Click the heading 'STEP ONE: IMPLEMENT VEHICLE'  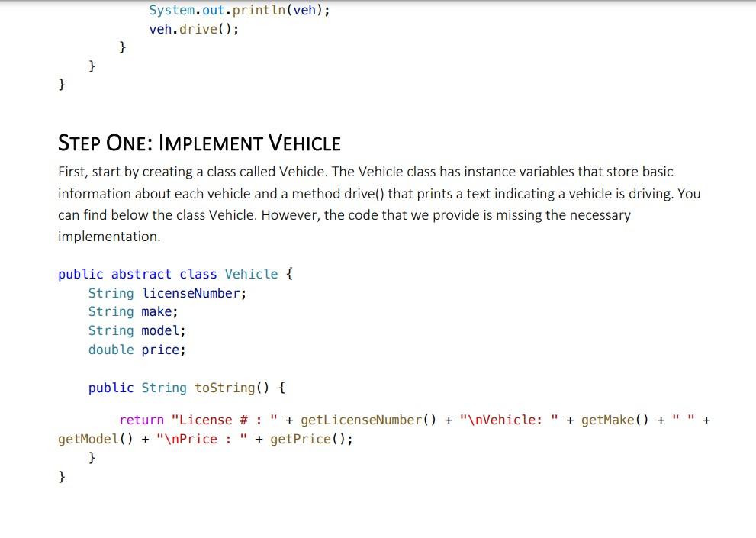[200, 143]
